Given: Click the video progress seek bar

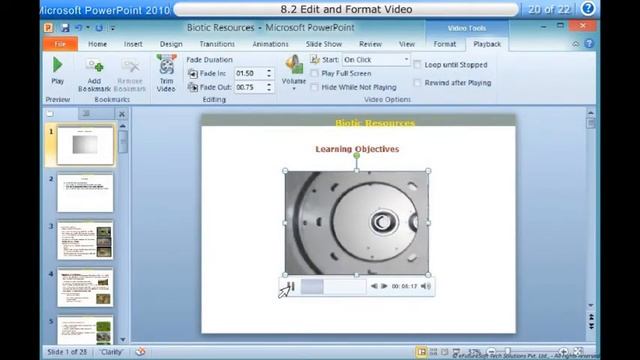Looking at the screenshot, I should coord(333,286).
